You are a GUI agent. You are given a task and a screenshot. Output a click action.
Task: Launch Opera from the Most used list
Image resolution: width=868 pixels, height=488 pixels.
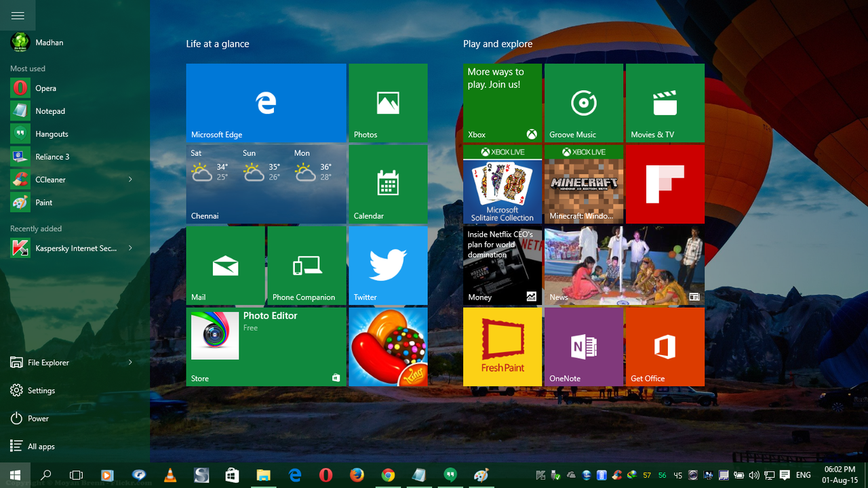tap(75, 88)
